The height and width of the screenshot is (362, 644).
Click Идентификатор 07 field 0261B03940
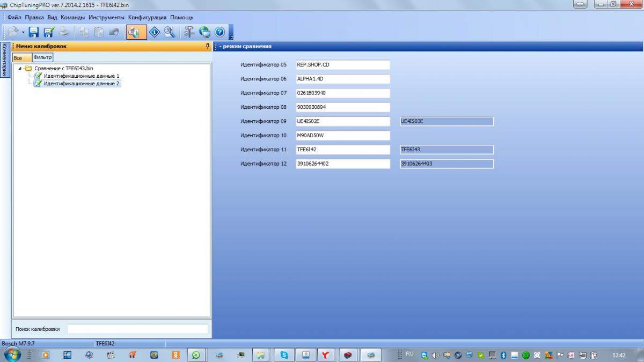coord(343,93)
